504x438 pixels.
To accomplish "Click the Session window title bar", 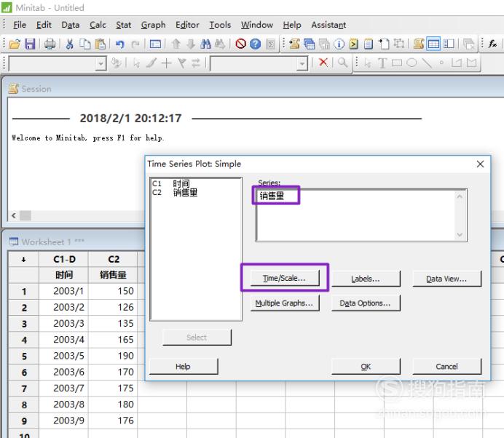I will click(x=254, y=89).
